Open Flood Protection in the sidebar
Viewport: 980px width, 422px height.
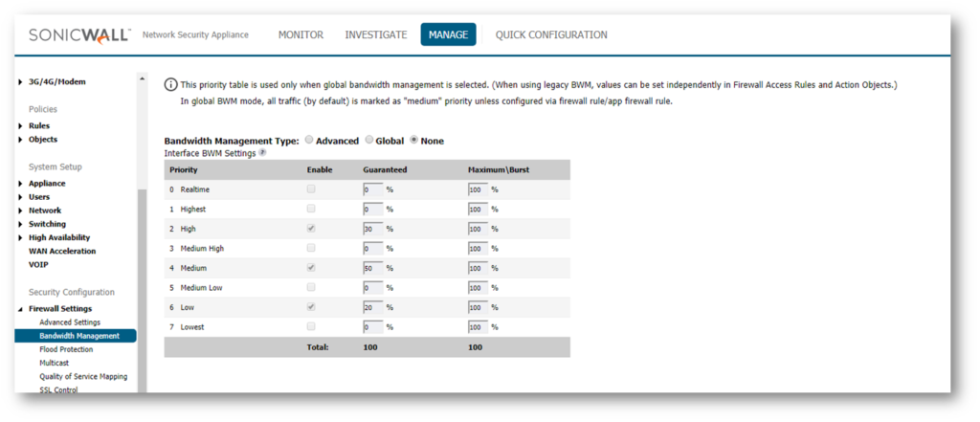66,349
